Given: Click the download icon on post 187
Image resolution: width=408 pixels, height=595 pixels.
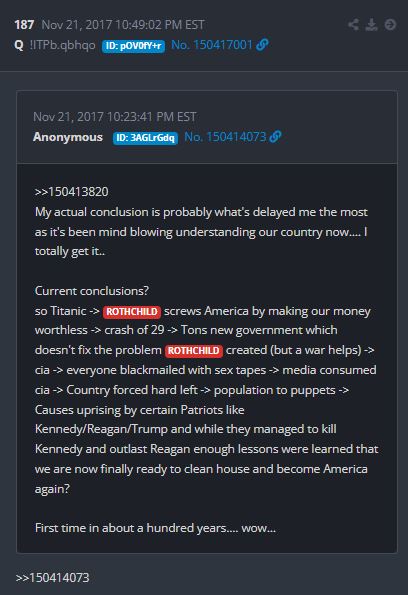Looking at the screenshot, I should (x=372, y=25).
